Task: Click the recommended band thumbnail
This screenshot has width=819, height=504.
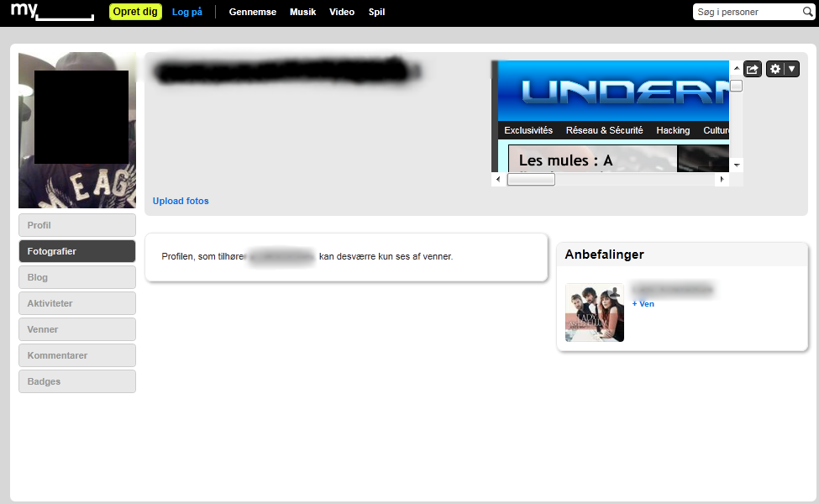Action: coord(595,312)
